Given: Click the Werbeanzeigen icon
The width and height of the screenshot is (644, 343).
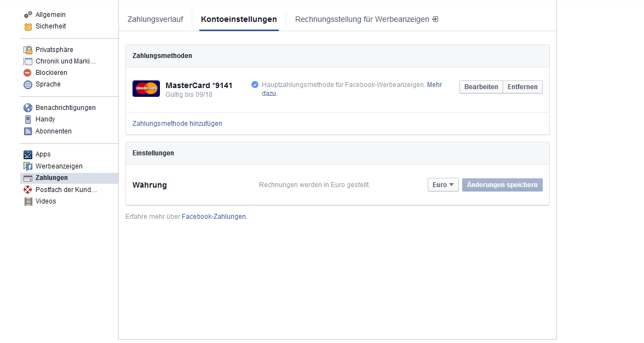Looking at the screenshot, I should pyautogui.click(x=27, y=166).
